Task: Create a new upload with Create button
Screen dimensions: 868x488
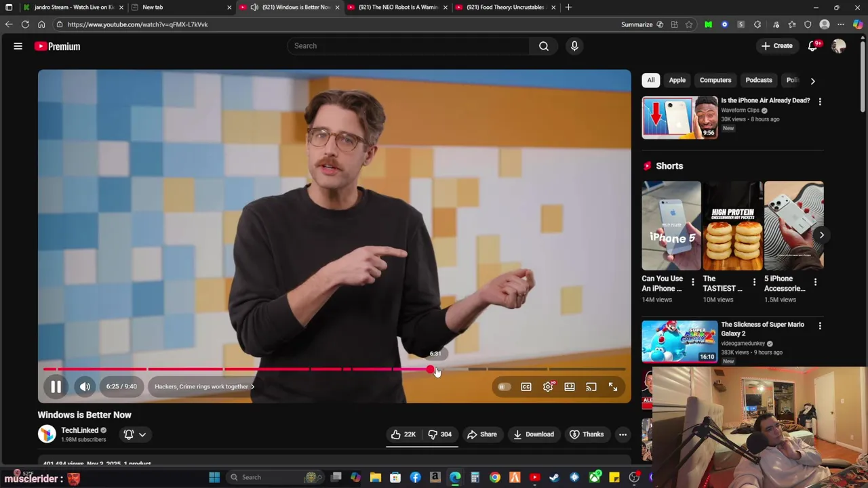Action: (776, 46)
